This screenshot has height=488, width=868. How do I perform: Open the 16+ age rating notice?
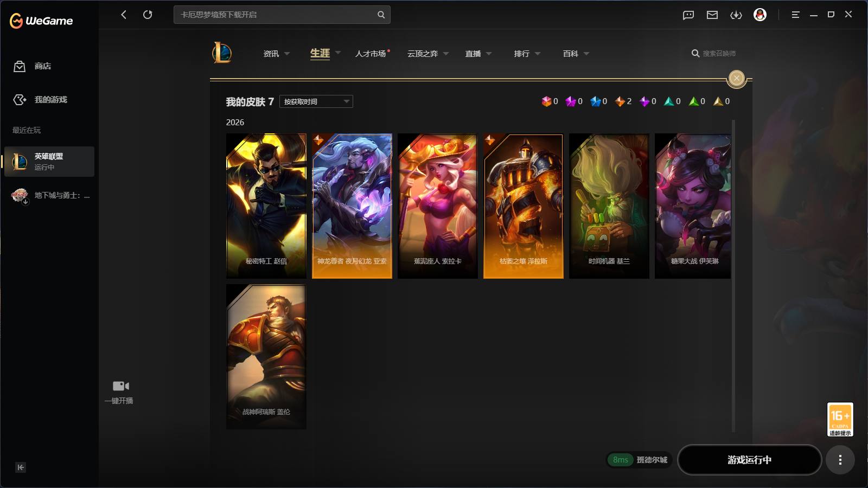click(840, 419)
